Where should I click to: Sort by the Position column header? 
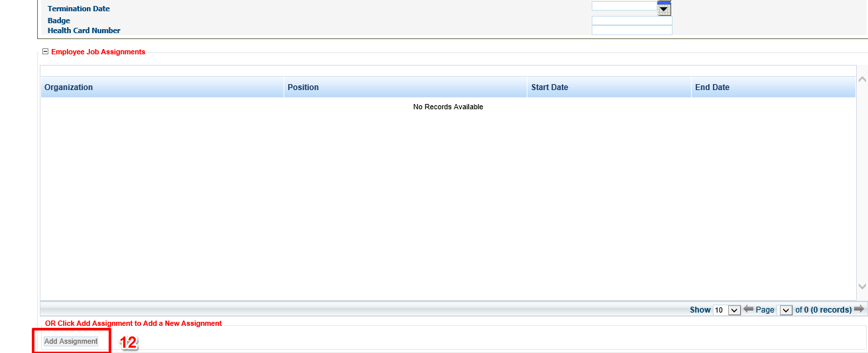pos(303,87)
